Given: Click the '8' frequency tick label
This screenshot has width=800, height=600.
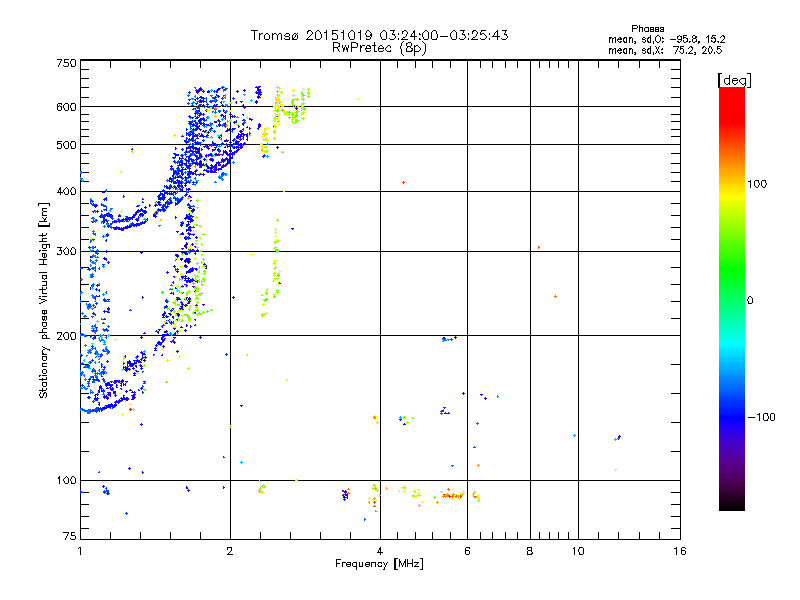Looking at the screenshot, I should (x=530, y=551).
